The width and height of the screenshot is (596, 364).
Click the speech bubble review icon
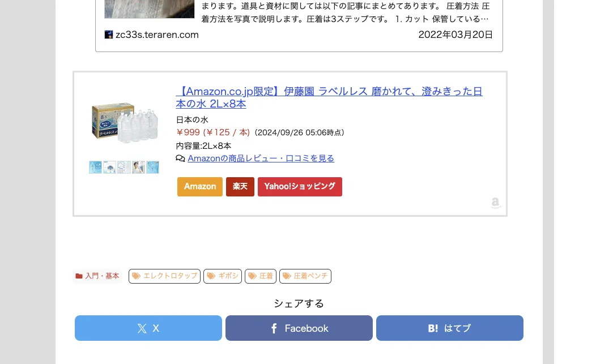pyautogui.click(x=180, y=159)
